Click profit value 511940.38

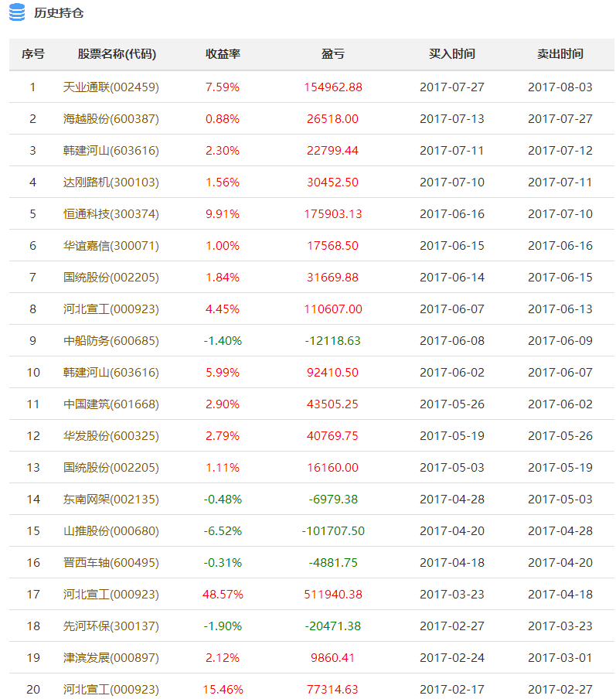point(332,594)
